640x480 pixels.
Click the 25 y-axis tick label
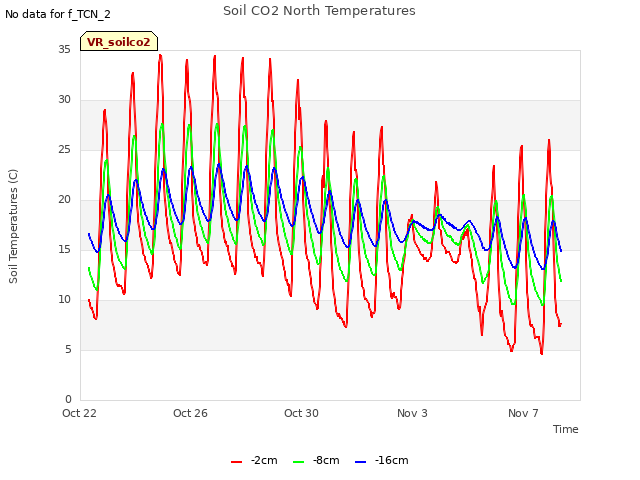[x=64, y=150]
